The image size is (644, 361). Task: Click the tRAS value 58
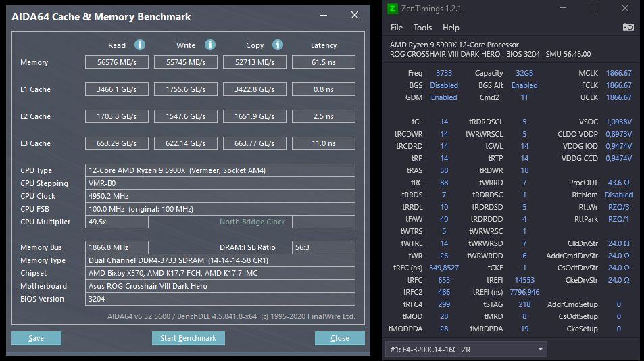coord(444,170)
